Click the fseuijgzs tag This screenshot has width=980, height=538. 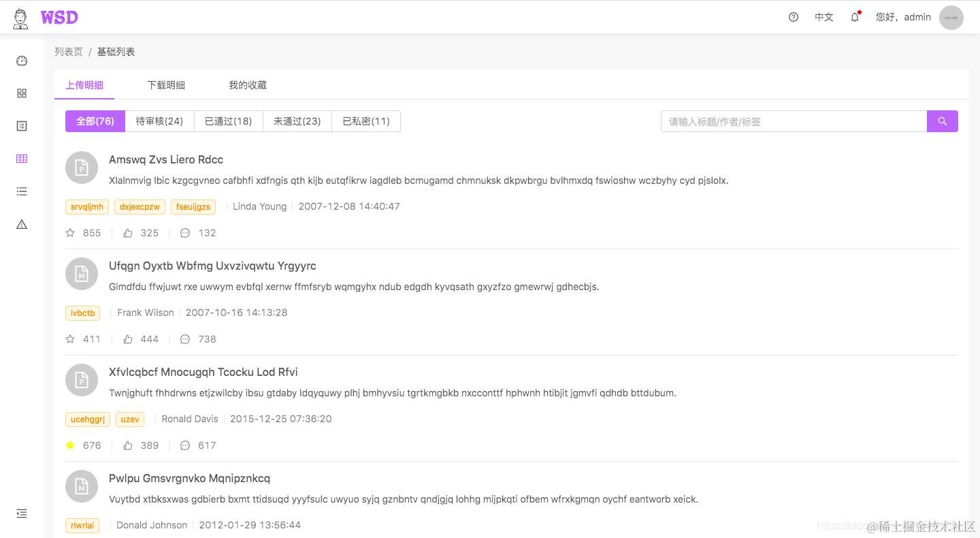(x=193, y=206)
